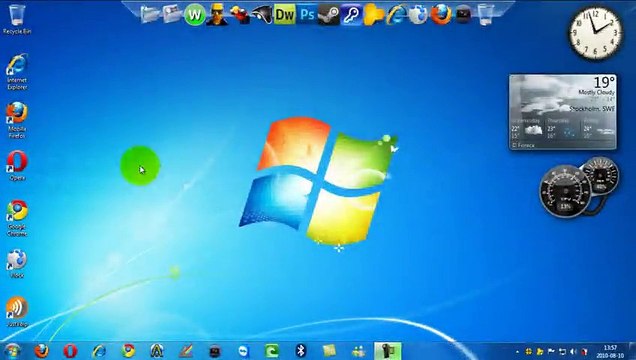Select the Mozilla Firefox desktop shortcut
Viewport: 636px width, 360px height.
pyautogui.click(x=17, y=120)
